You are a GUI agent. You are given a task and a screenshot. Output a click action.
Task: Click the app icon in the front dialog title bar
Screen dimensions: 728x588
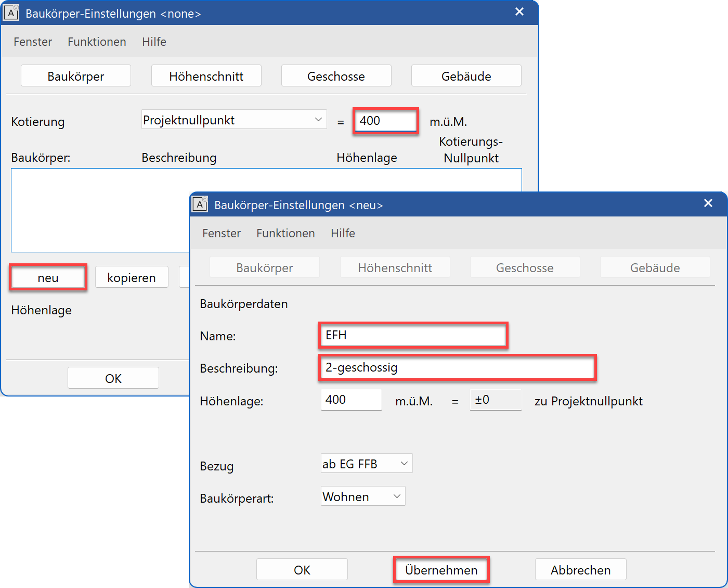point(200,204)
